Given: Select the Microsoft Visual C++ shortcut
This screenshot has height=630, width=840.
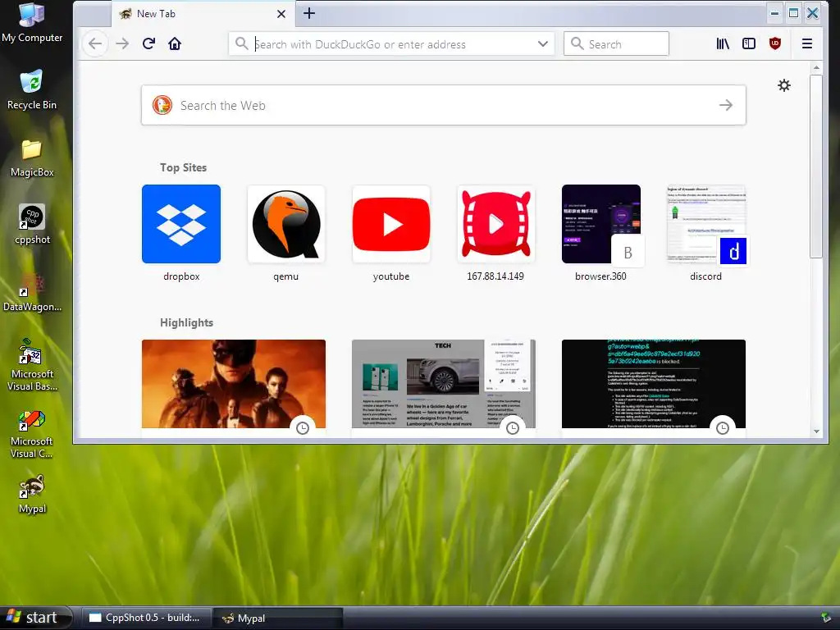Looking at the screenshot, I should click(32, 433).
